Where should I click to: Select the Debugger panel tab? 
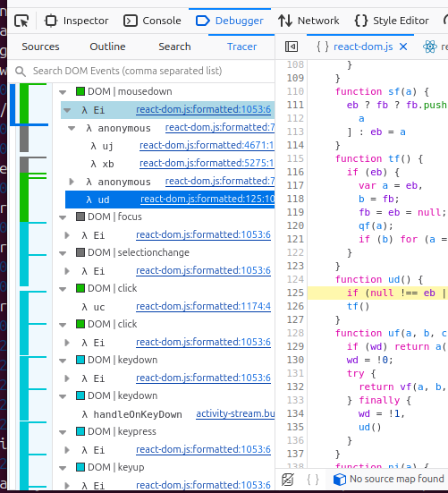[230, 21]
